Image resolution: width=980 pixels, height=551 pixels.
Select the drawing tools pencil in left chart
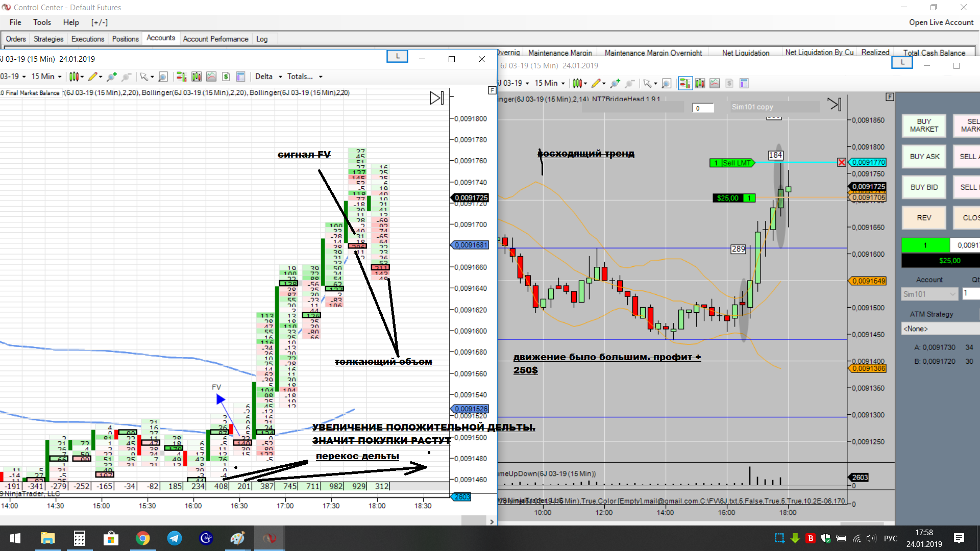tap(92, 77)
